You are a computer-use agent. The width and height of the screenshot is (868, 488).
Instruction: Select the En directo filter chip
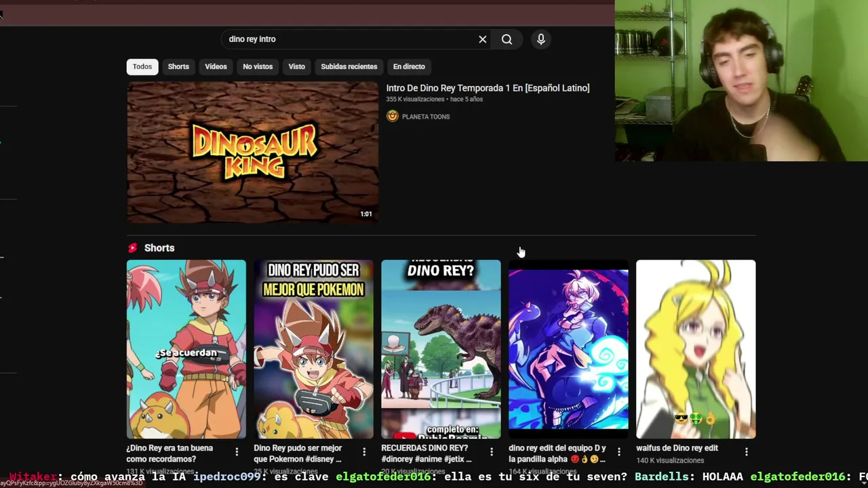click(x=409, y=66)
